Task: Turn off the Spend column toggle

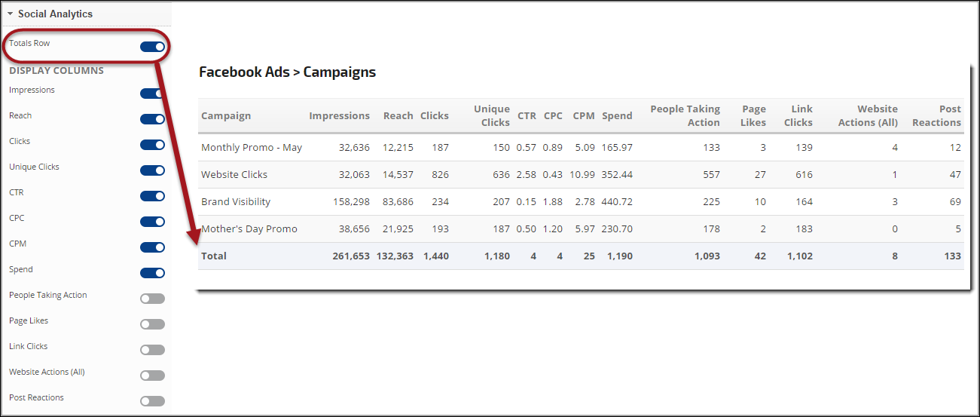Action: point(152,273)
